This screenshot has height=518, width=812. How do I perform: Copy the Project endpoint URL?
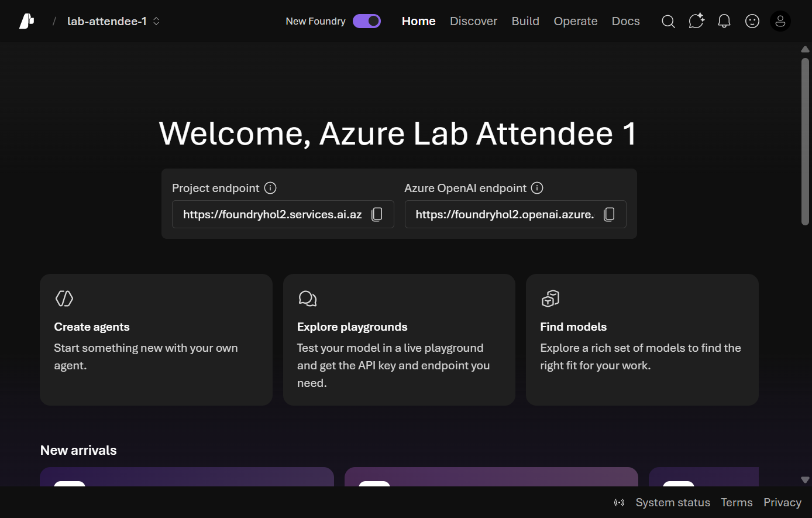click(x=377, y=214)
